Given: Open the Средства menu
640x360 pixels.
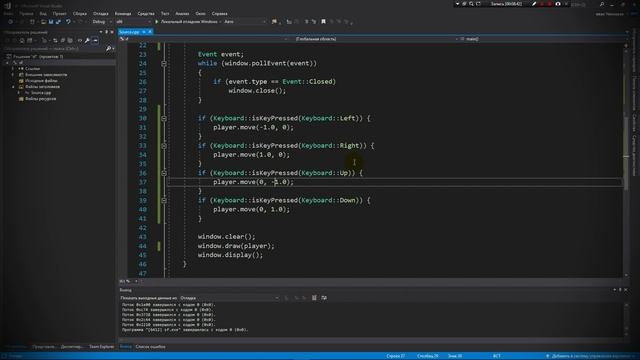Looking at the screenshot, I should click(x=146, y=13).
